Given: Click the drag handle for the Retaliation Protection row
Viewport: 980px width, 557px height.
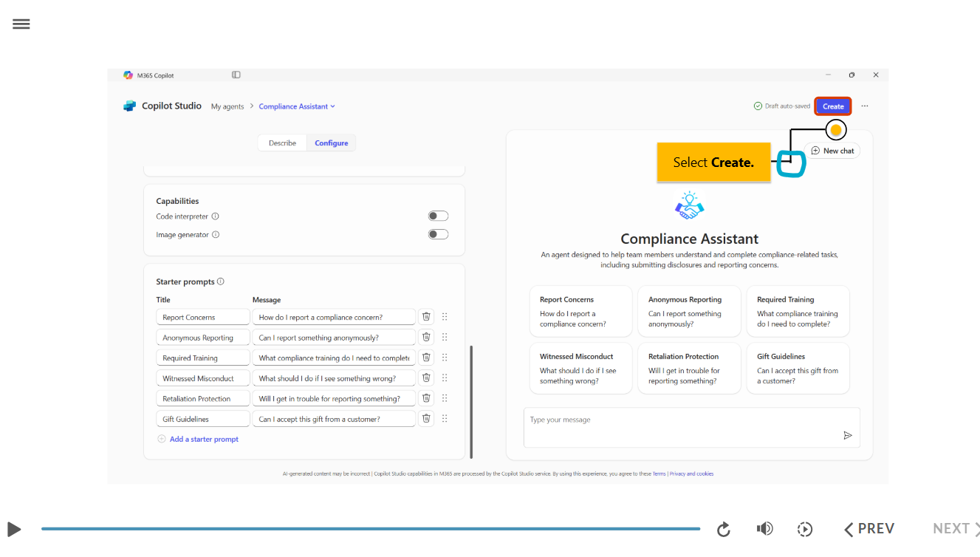Looking at the screenshot, I should 445,398.
